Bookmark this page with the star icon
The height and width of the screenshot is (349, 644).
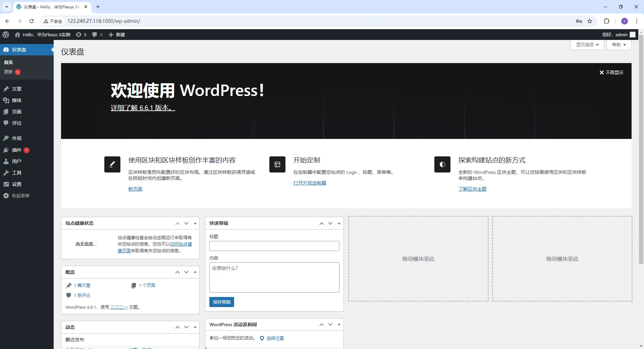pyautogui.click(x=590, y=21)
